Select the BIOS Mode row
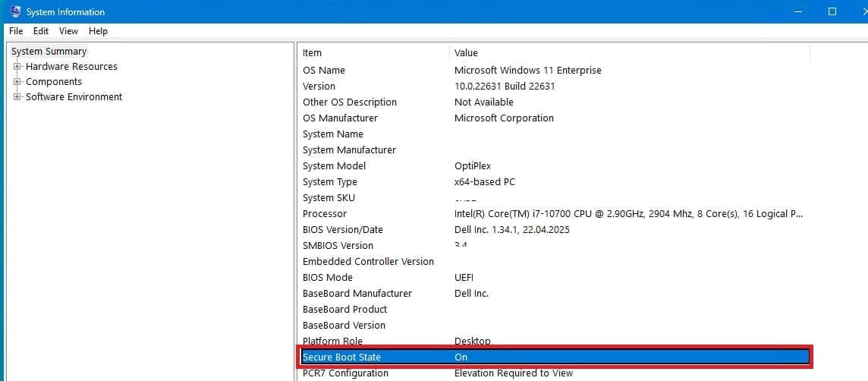The height and width of the screenshot is (381, 868). click(x=554, y=278)
